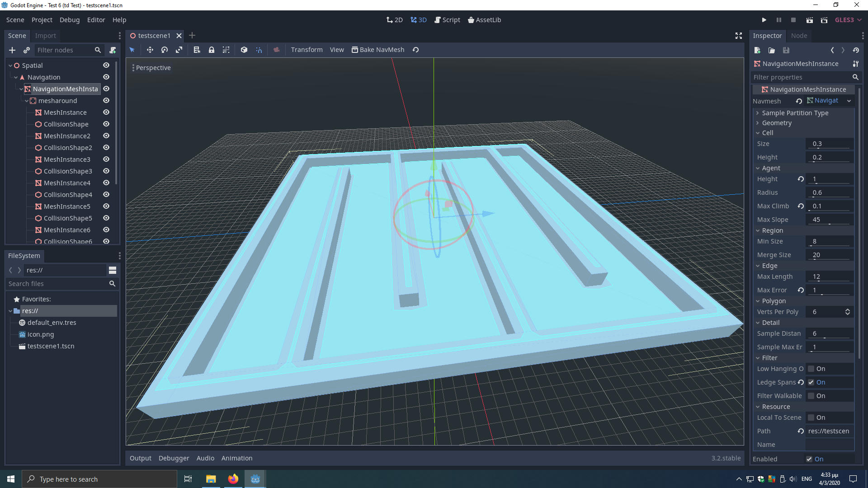Enable Low Hanging Obstacles filter
This screenshot has width=868, height=488.
click(811, 369)
